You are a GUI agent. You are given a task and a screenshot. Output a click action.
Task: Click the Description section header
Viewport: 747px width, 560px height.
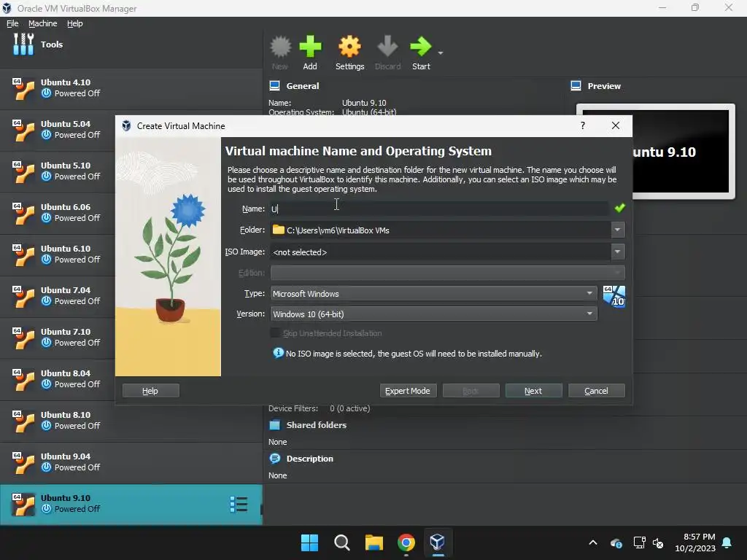(309, 459)
